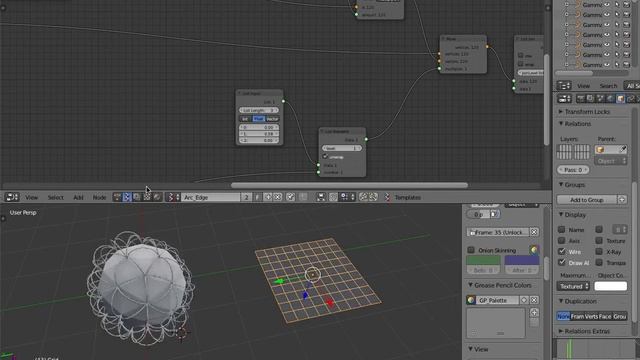This screenshot has height=360, width=640.
Task: Open the Render Layers properties tab icon
Action: click(x=590, y=98)
